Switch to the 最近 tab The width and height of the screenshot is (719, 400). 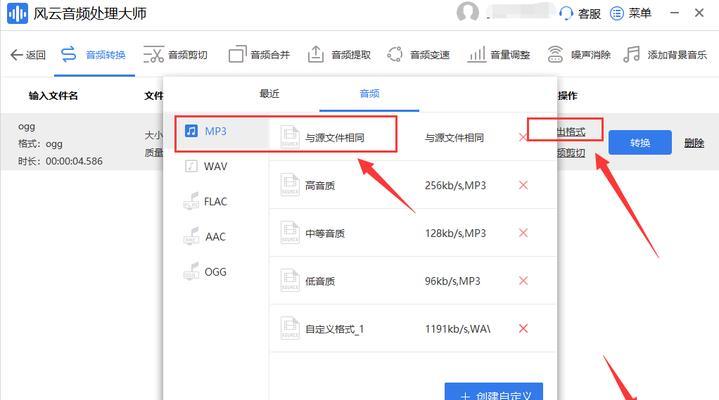tap(269, 94)
